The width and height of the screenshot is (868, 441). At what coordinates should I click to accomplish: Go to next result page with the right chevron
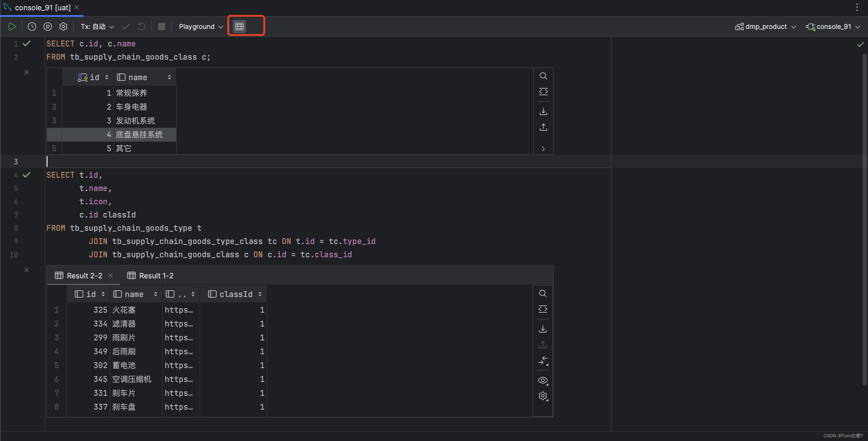pyautogui.click(x=543, y=149)
